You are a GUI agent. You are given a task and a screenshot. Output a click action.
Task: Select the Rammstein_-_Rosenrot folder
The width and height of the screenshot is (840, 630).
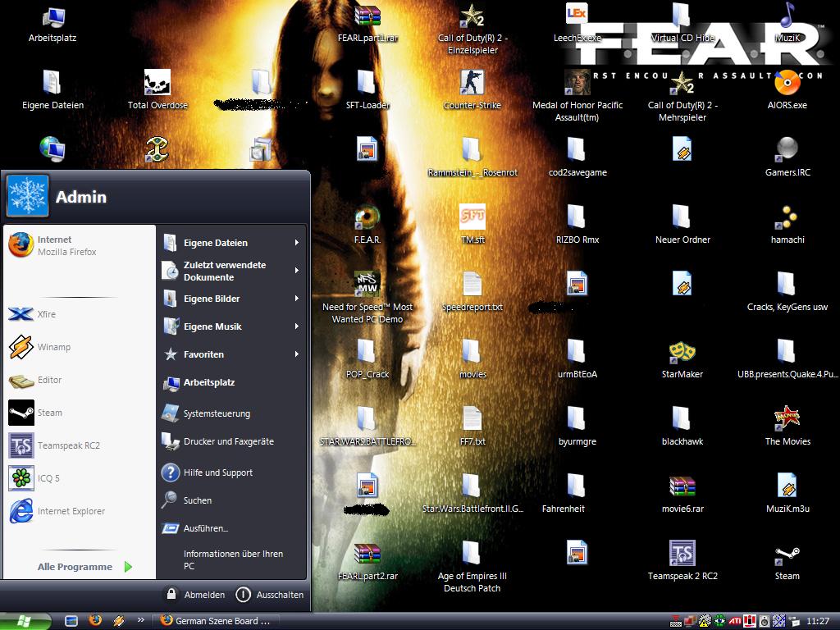click(x=472, y=157)
